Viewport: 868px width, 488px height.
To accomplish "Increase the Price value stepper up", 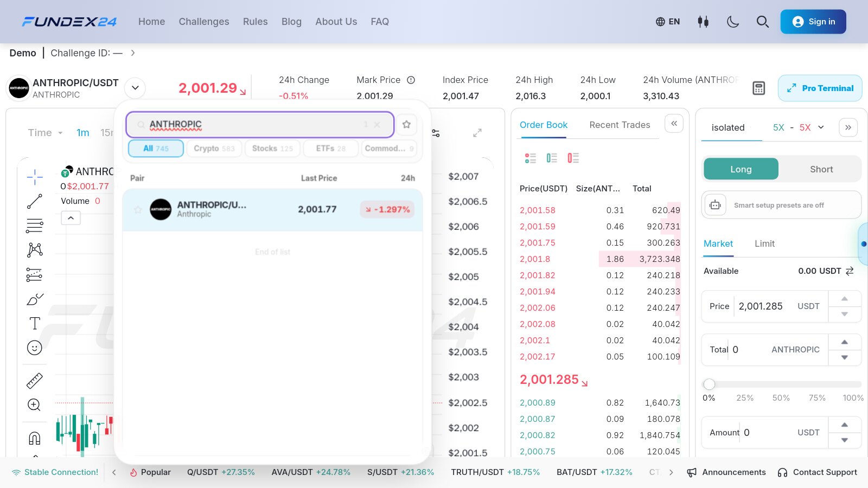I will [x=845, y=299].
